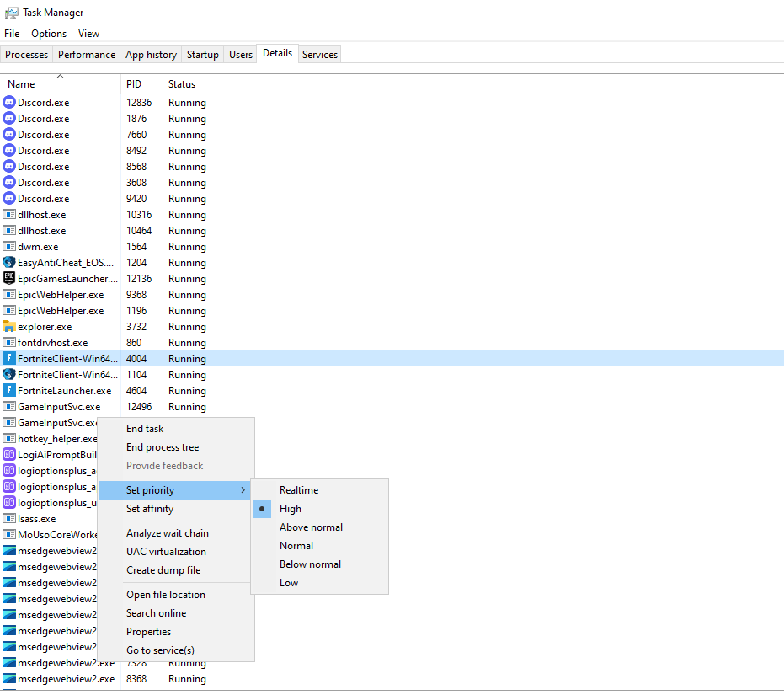Click Discord icon for PID 9420
Viewport: 784px width, 695px height.
9,199
